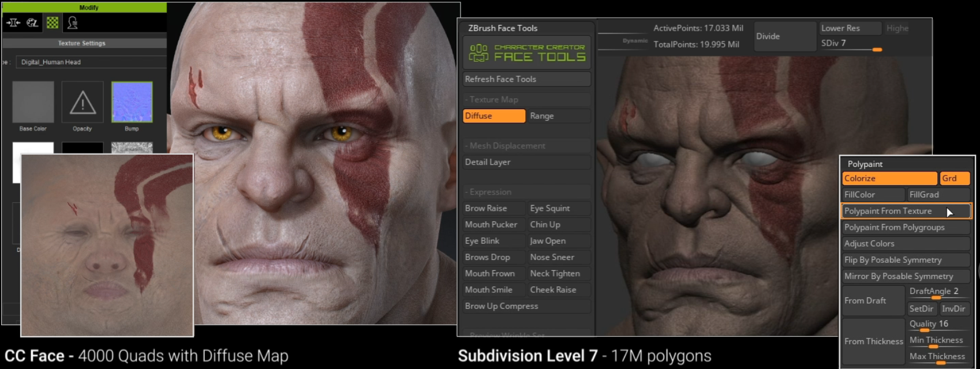
Task: Click the Digital_Human Head material name field
Action: 91,62
